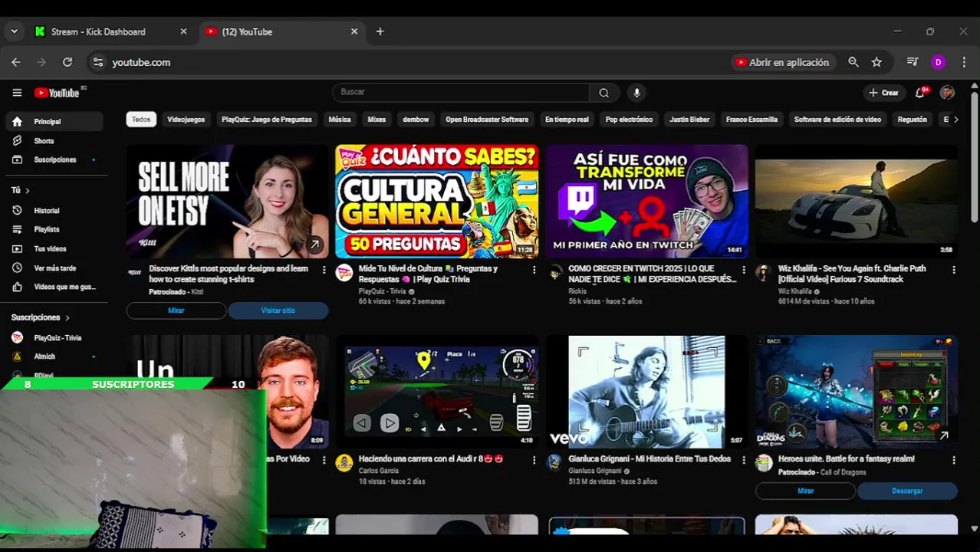Viewport: 980px width, 552px height.
Task: Click Mirar on Kittl ad
Action: (x=176, y=310)
